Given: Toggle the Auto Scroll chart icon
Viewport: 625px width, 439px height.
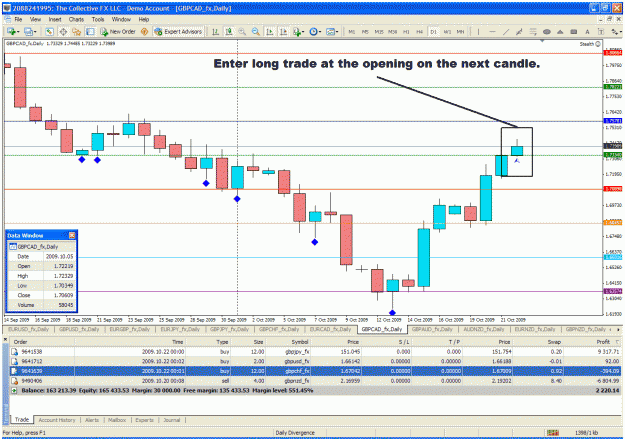Looking at the screenshot, I should (270, 31).
